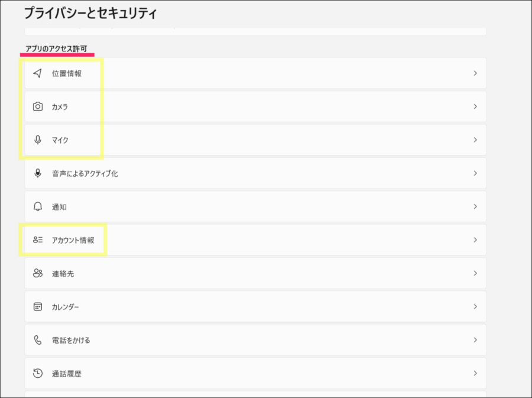
Task: Open the 電話をかける text label
Action: [71, 340]
